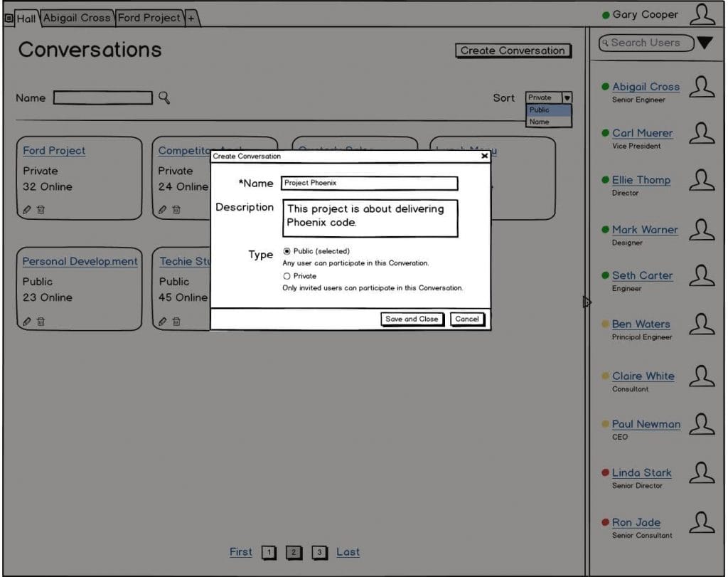Click Ellie Thomp's avatar icon
728x577 pixels.
[702, 180]
